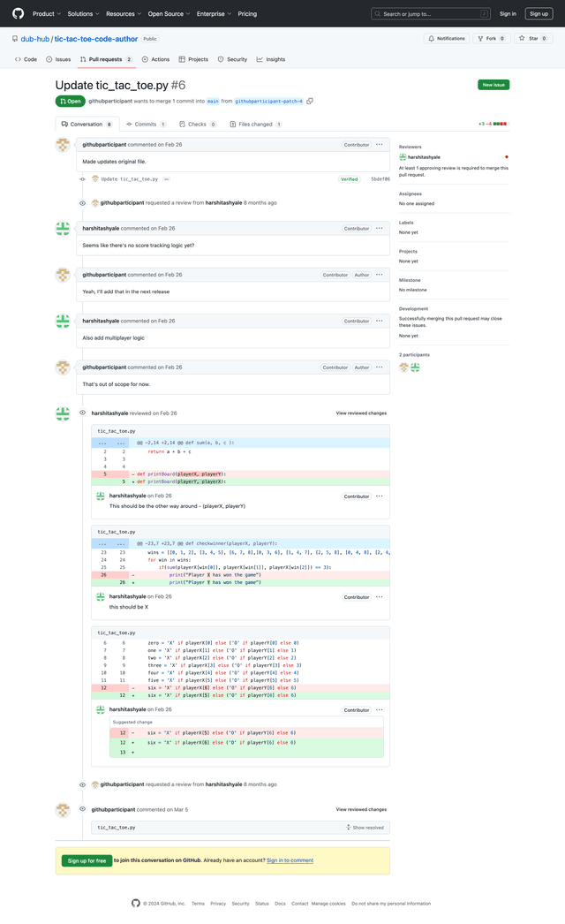
Task: Click the harshitashyale participant avatar in sidebar
Action: coord(415,367)
